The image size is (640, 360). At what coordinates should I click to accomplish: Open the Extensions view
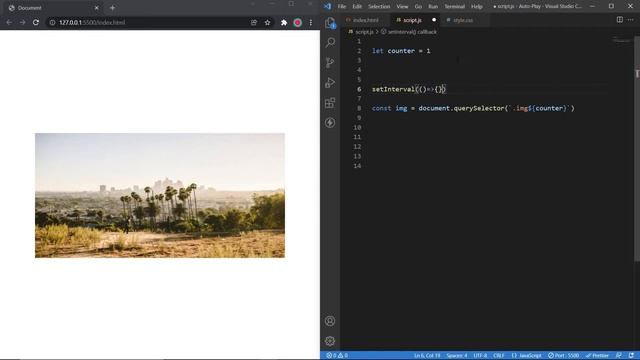click(330, 102)
